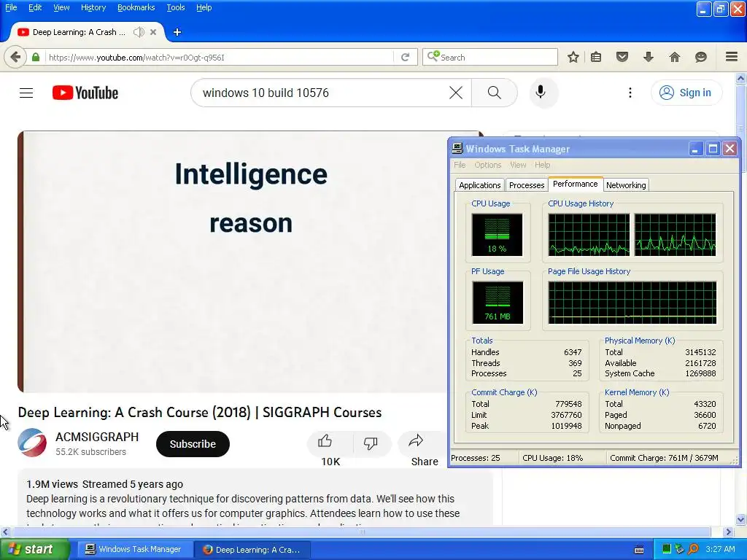Switch to Deep Learning Firefox taskbar button

click(x=253, y=549)
